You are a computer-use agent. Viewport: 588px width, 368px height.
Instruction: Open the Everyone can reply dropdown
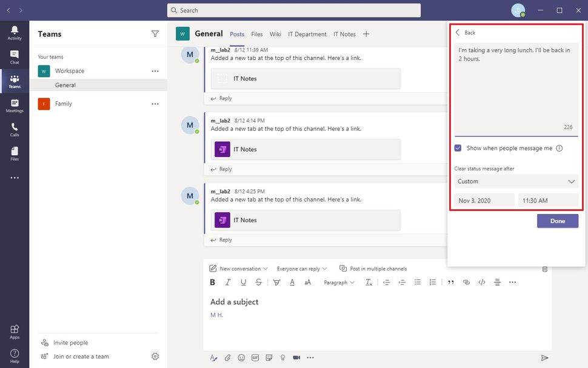[x=301, y=268]
